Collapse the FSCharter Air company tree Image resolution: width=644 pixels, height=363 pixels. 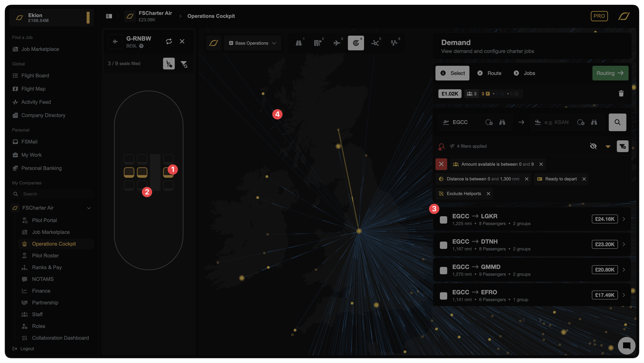(89, 208)
